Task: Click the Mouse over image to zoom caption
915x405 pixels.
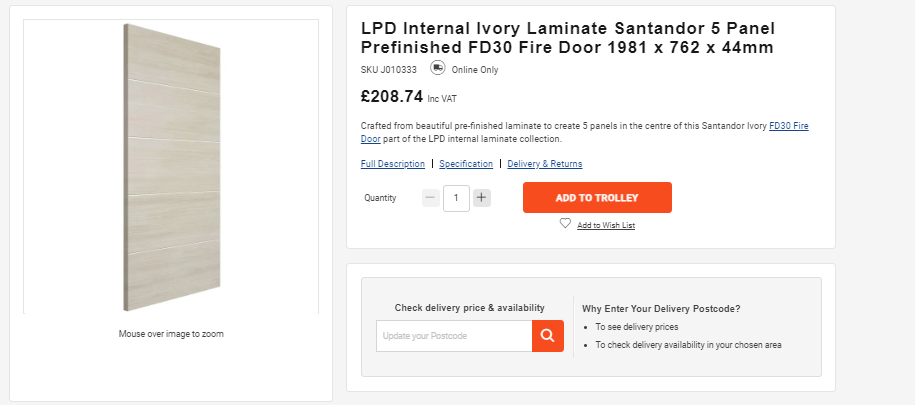Action: point(171,334)
